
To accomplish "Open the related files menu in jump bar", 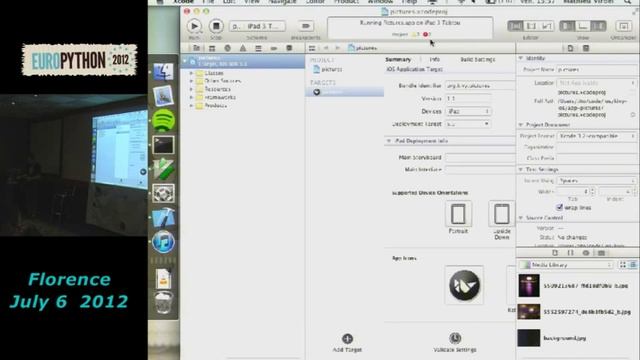I will point(312,48).
